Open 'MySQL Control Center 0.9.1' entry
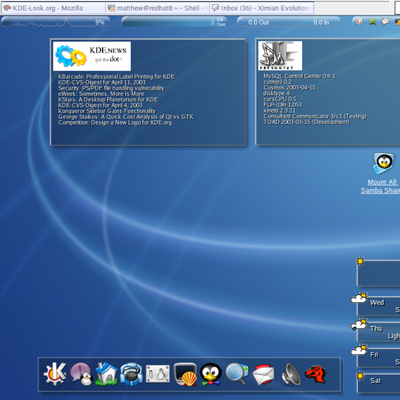Viewport: 400px width, 400px height. pos(299,76)
